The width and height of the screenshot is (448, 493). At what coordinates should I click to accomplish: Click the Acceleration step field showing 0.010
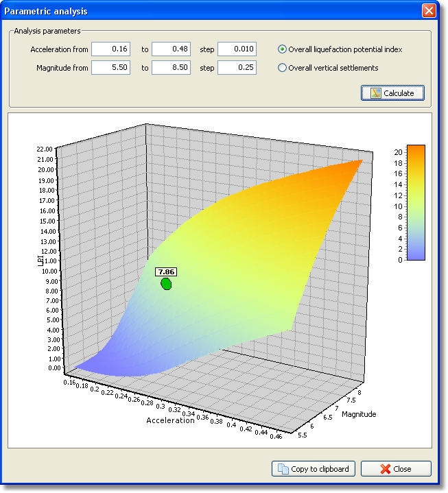[x=237, y=49]
